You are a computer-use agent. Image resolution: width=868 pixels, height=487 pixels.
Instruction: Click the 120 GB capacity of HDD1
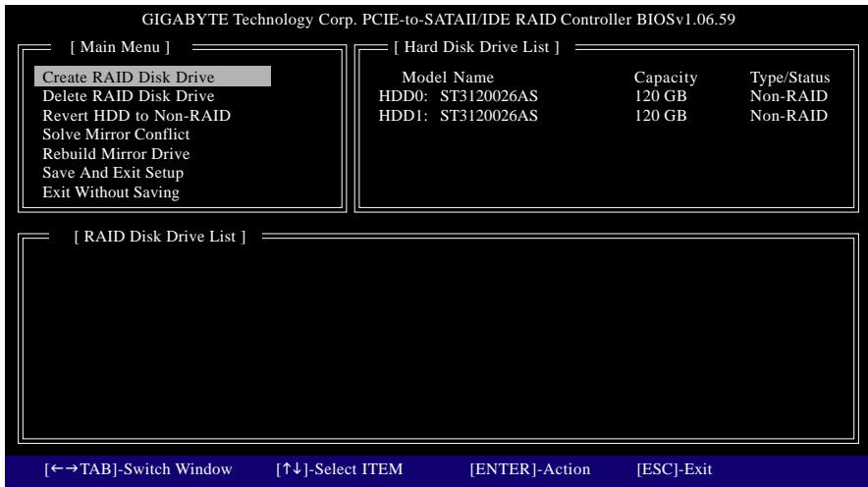(661, 115)
